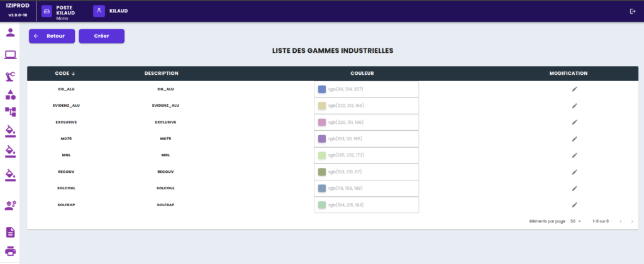Image resolution: width=644 pixels, height=264 pixels.
Task: Edit the MGL row with pencil icon
Action: click(575, 155)
